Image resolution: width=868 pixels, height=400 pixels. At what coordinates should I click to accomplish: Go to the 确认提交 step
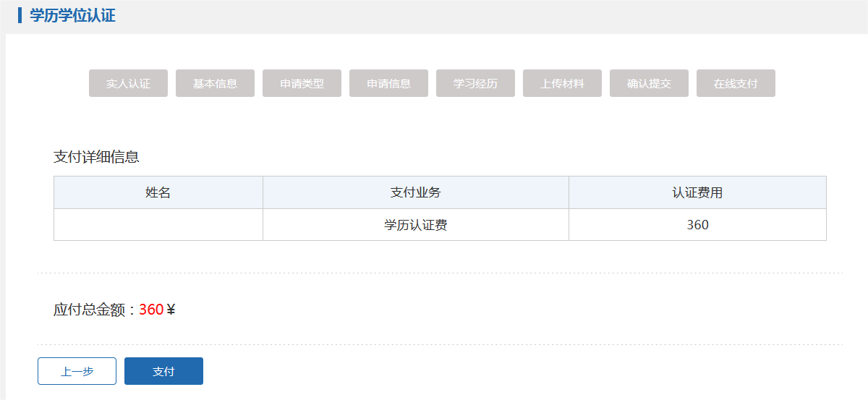(x=649, y=83)
